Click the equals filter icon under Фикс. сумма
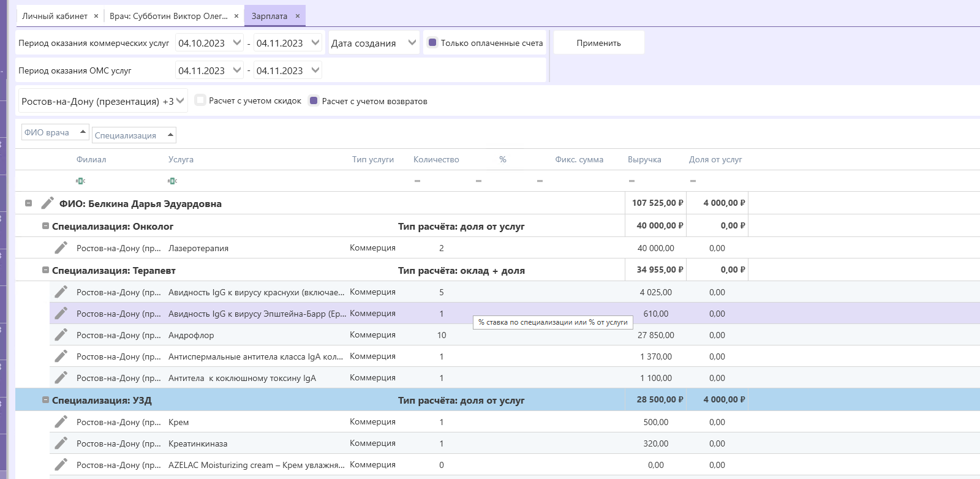The image size is (980, 479). pos(540,181)
